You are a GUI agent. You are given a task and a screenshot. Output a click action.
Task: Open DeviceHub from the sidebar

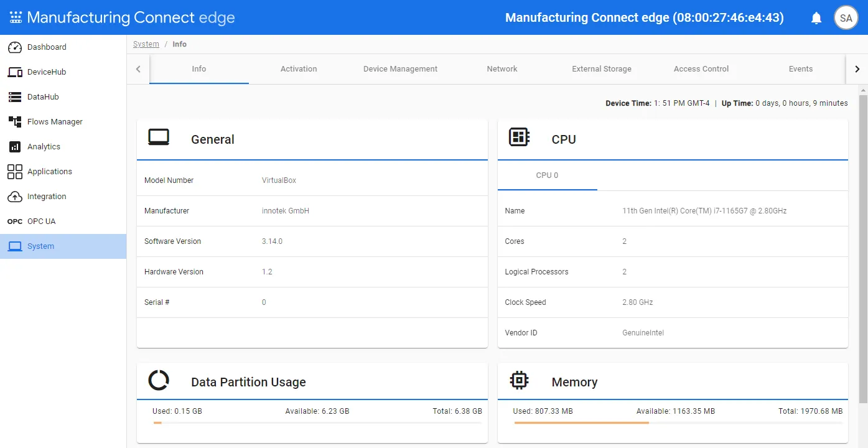[63, 72]
